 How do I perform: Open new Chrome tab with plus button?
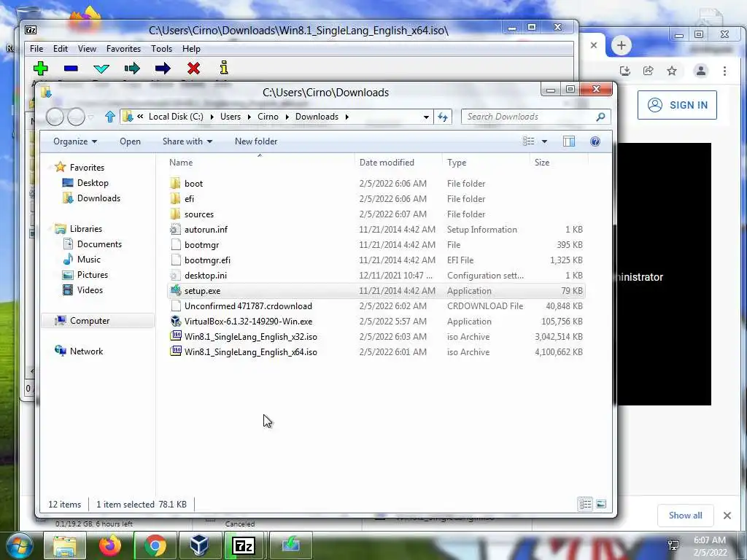[x=621, y=46]
